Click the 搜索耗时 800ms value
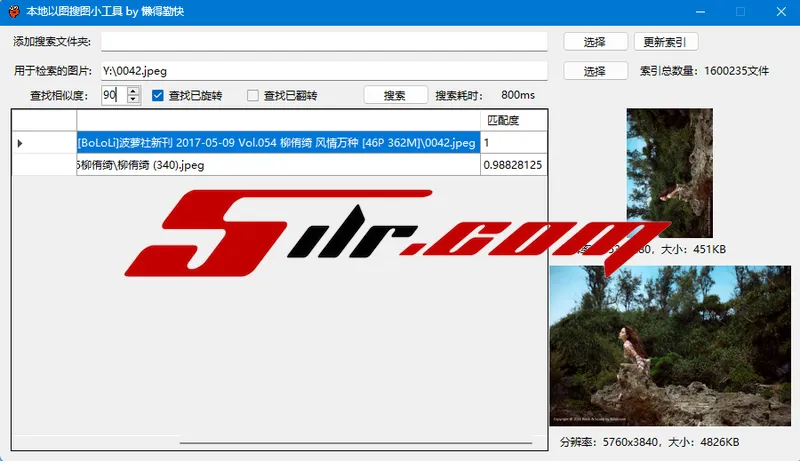Image resolution: width=800 pixels, height=461 pixels. [x=518, y=95]
